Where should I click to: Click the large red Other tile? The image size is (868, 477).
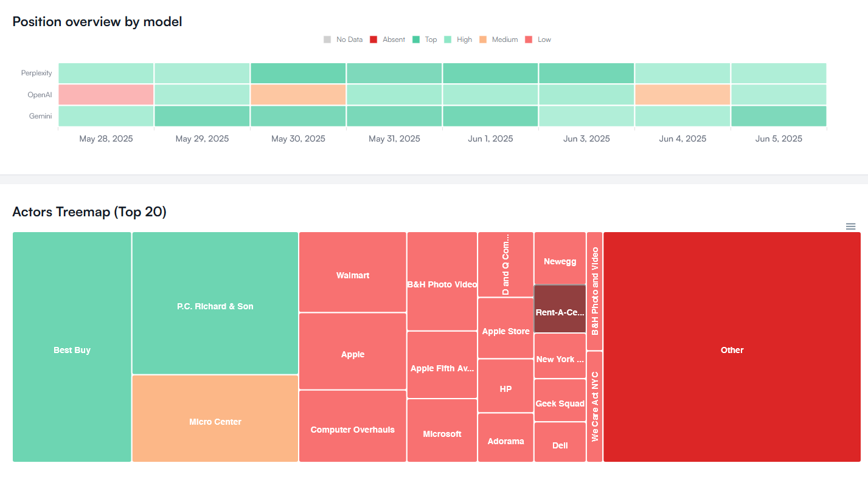pos(732,347)
